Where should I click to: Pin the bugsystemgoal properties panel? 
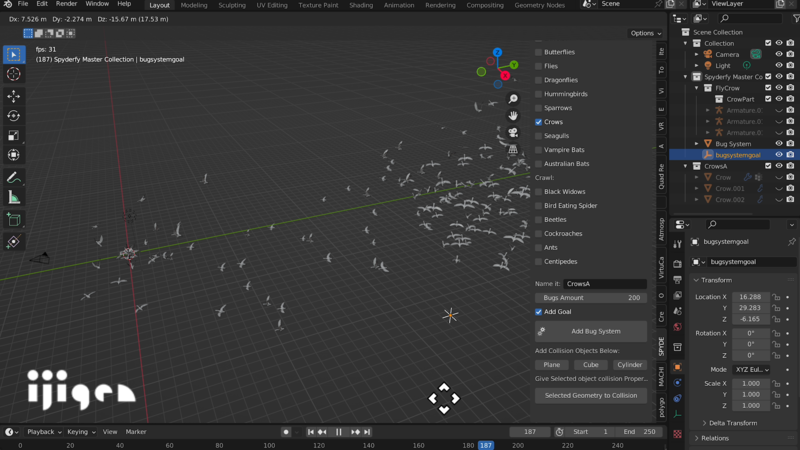pyautogui.click(x=791, y=242)
